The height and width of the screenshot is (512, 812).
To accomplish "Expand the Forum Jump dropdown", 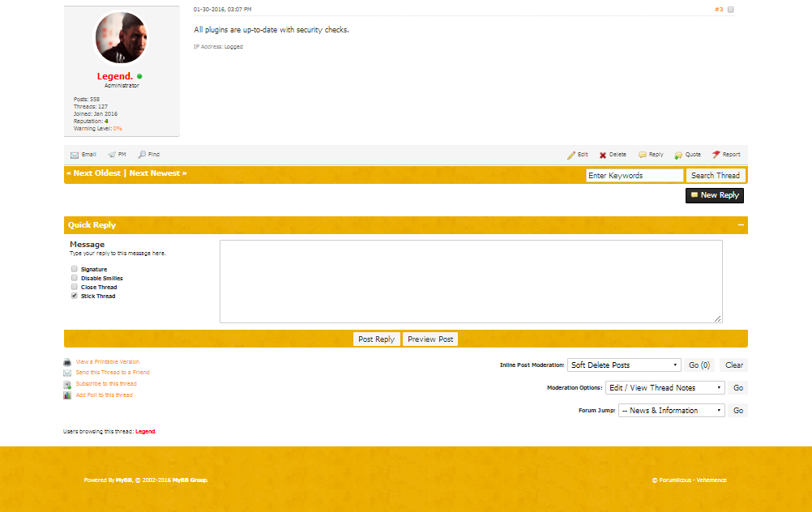I will (x=671, y=411).
